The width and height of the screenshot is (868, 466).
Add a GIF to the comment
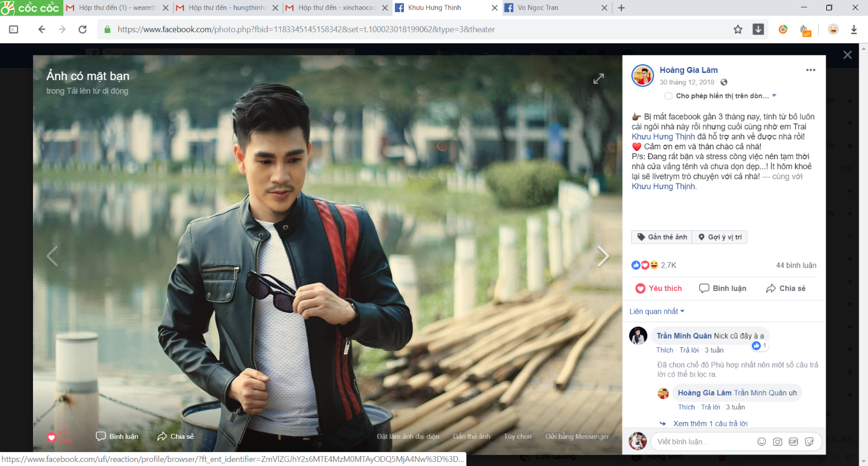click(x=793, y=442)
